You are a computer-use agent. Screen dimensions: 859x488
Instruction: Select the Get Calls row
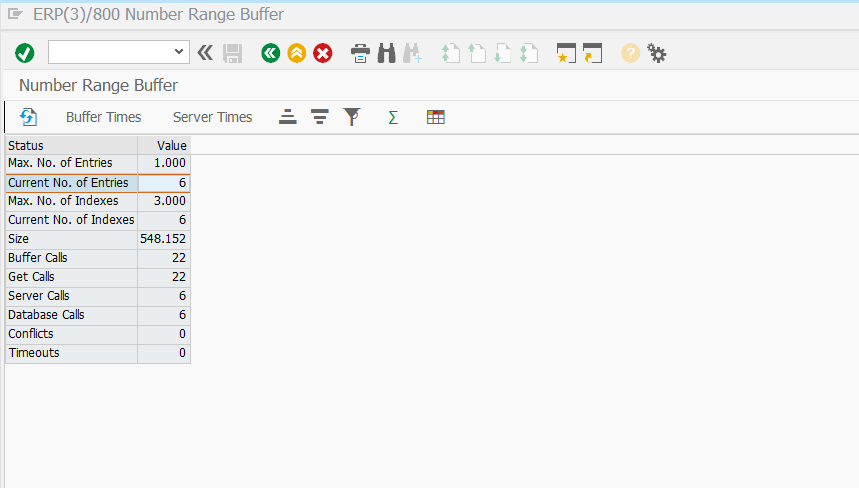98,277
